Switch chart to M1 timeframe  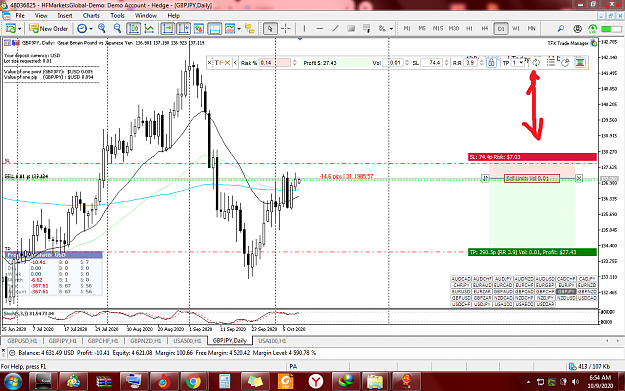[407, 29]
